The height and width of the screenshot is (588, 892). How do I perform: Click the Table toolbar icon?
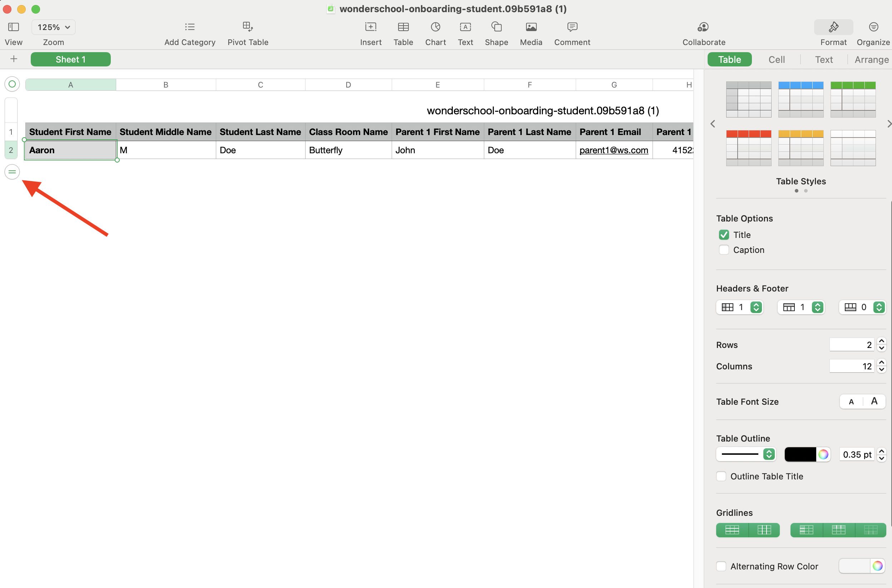(403, 27)
